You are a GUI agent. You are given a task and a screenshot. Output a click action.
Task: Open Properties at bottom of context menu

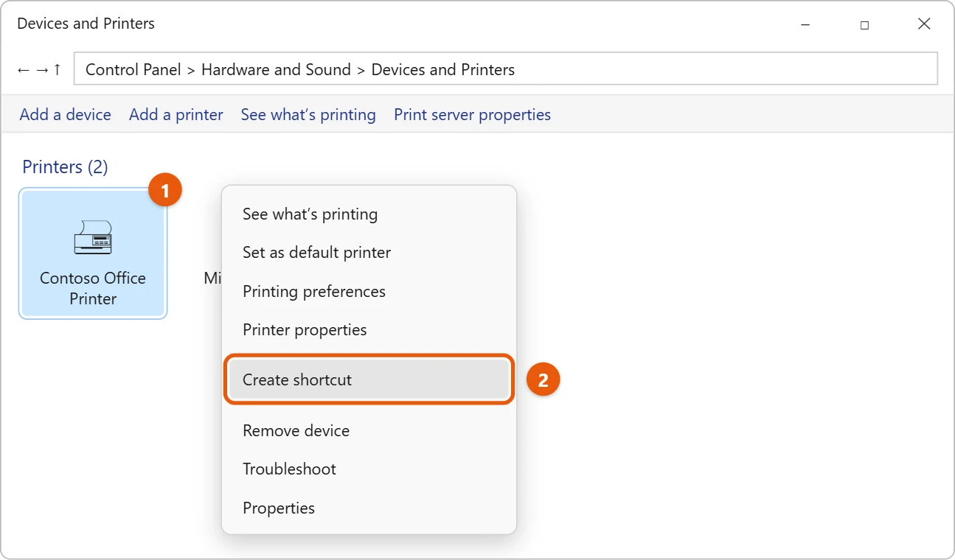coord(369,508)
